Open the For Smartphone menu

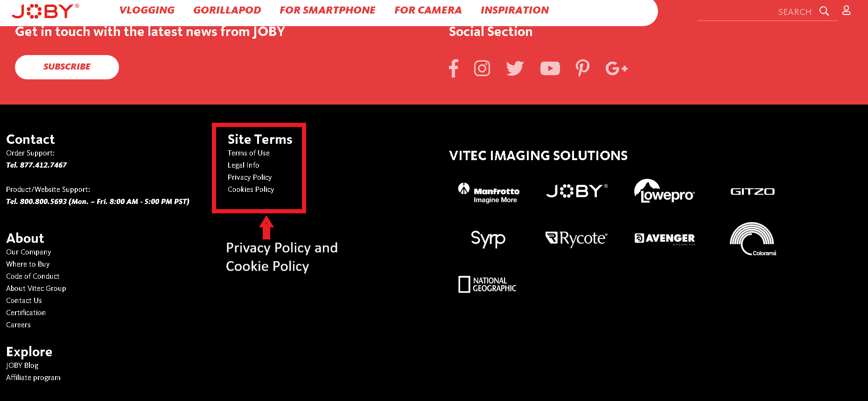click(x=328, y=10)
